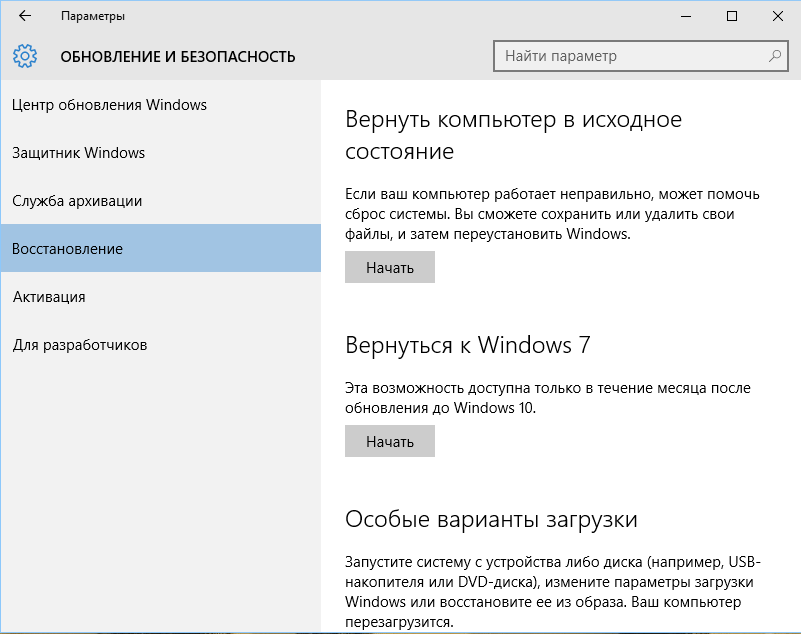Click the 'Особые варианты загрузки' heading
801x634 pixels.
coord(491,520)
